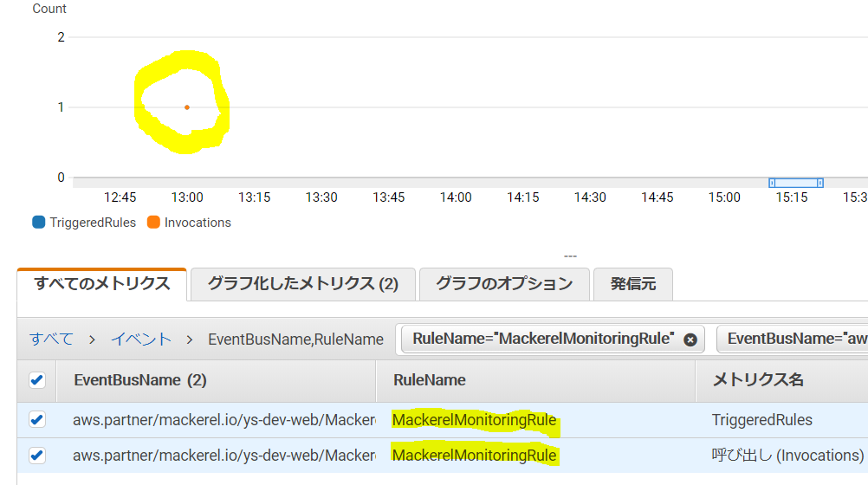The height and width of the screenshot is (485, 868).
Task: Open the グラフのオプション tab
Action: [x=504, y=284]
